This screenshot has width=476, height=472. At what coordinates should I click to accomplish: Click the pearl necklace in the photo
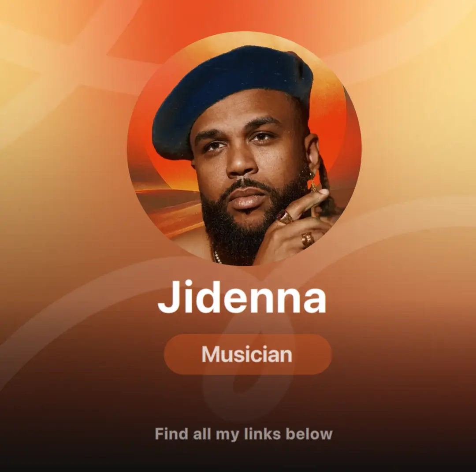(x=217, y=257)
